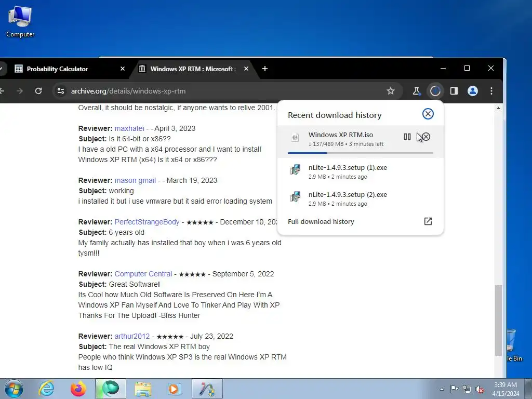Screen dimensions: 532x399
Task: Pause the Windows XP RTM.iso download
Action: point(407,137)
